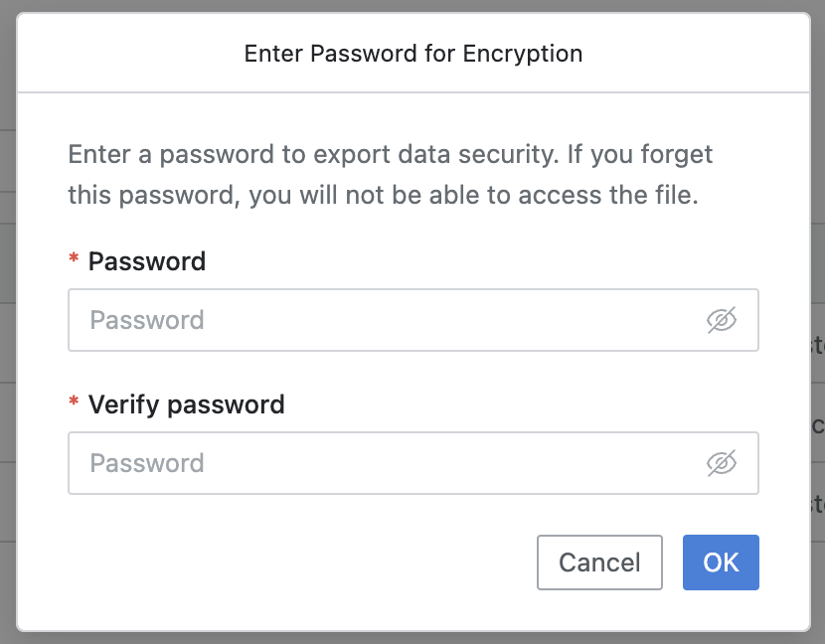This screenshot has width=825, height=644.
Task: Click the "Password" field label
Action: point(147,261)
